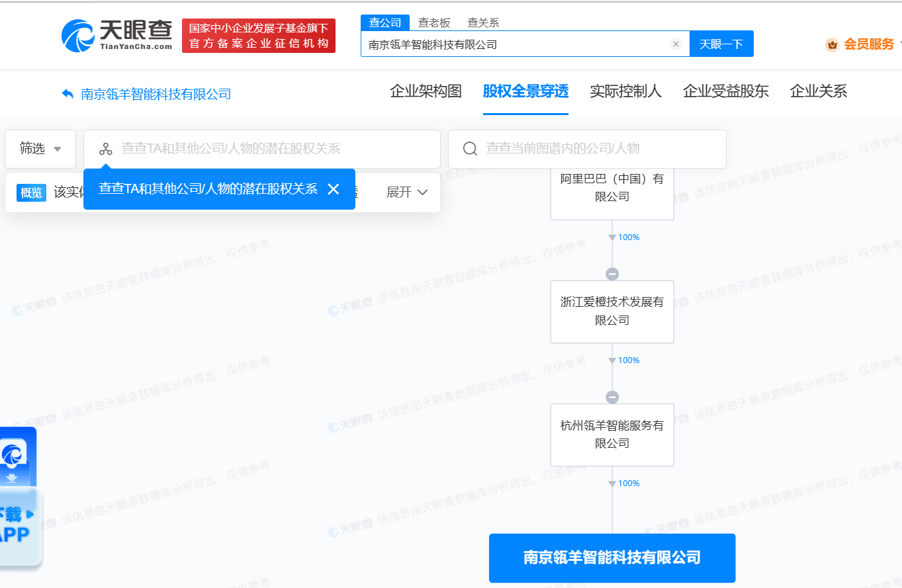Screen dimensions: 902x588
Task: Focus the potential equity relationship search field
Action: click(261, 149)
